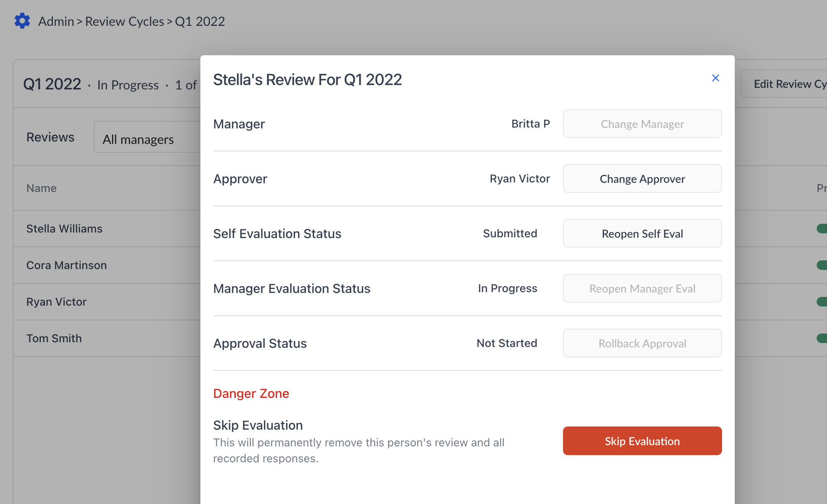Close Stella's review dialog

point(715,78)
